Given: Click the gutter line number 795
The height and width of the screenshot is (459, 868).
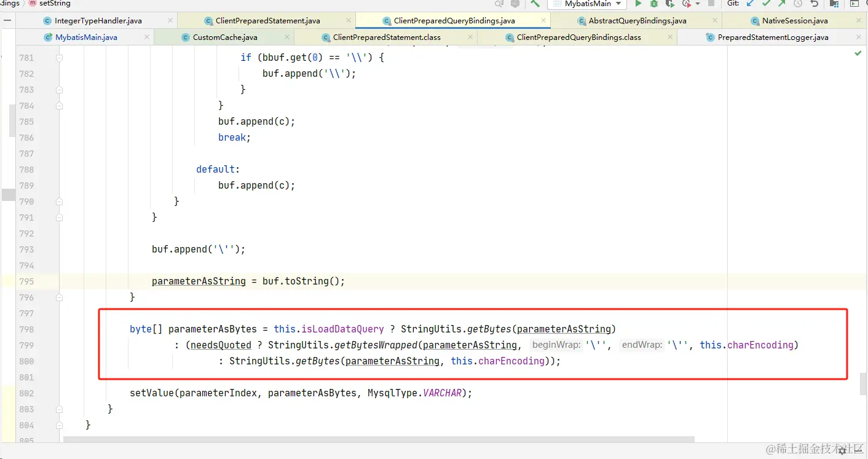Looking at the screenshot, I should (x=26, y=281).
